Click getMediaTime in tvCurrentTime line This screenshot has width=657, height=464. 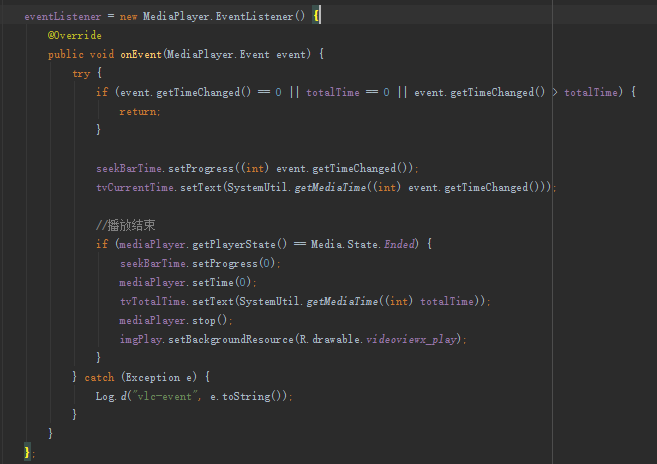tap(330, 187)
